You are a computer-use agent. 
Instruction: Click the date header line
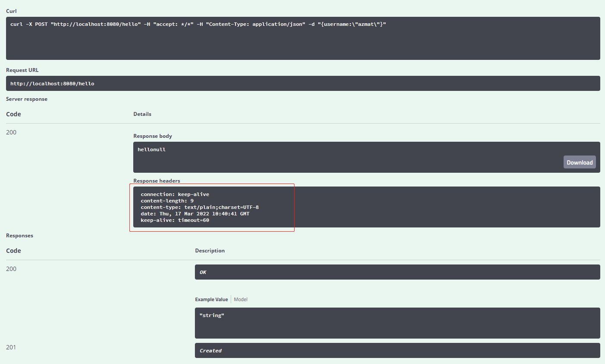195,214
